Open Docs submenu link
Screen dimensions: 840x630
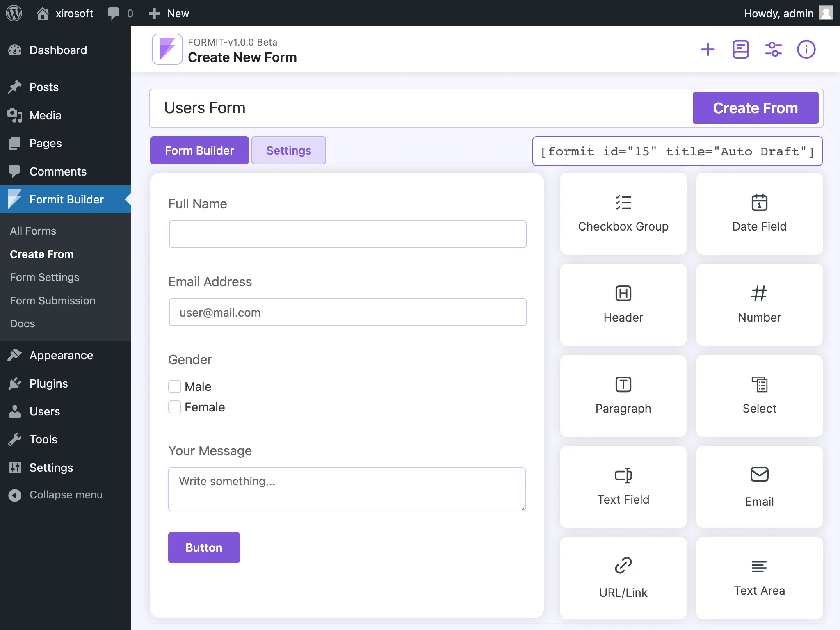click(23, 324)
